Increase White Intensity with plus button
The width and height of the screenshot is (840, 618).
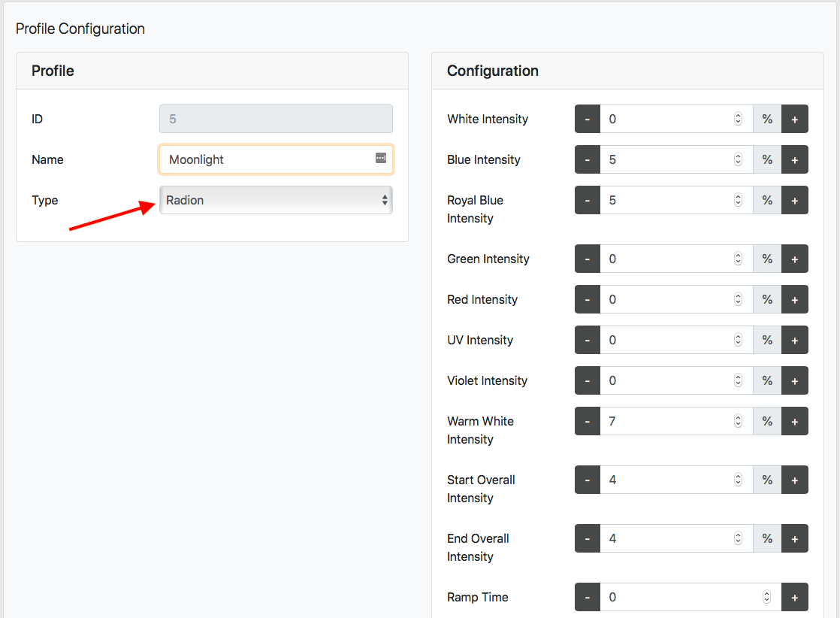click(x=794, y=119)
